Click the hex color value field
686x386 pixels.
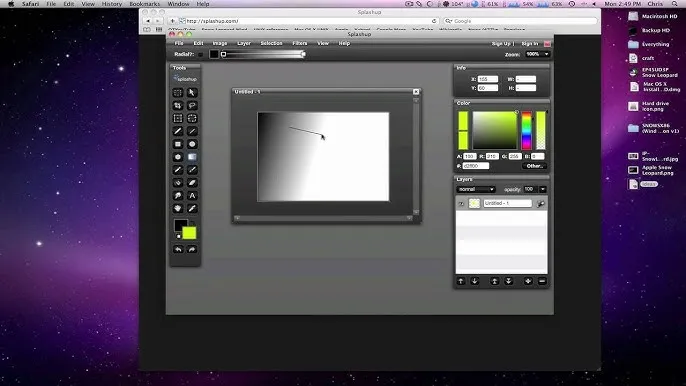tap(476, 166)
